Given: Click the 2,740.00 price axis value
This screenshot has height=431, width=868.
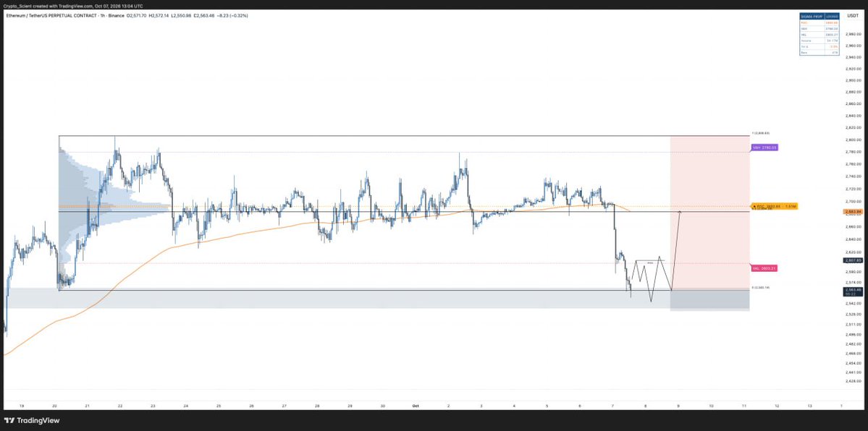Looking at the screenshot, I should pos(853,176).
